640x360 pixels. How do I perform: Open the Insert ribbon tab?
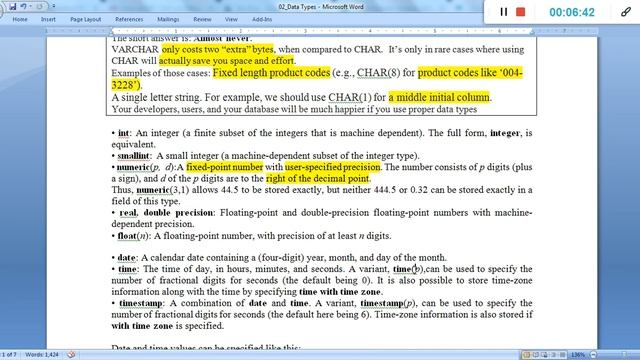click(48, 19)
